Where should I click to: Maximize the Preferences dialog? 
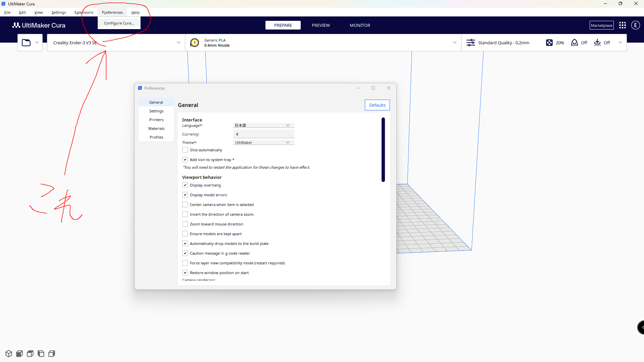(x=373, y=88)
